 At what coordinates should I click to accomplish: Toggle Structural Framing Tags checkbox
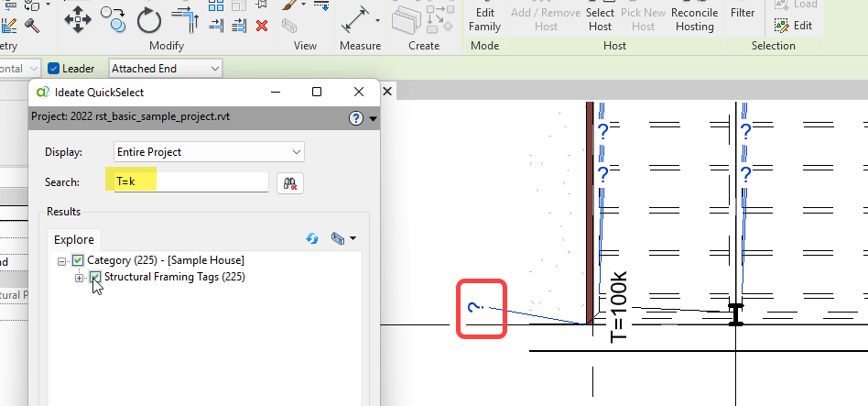(95, 277)
